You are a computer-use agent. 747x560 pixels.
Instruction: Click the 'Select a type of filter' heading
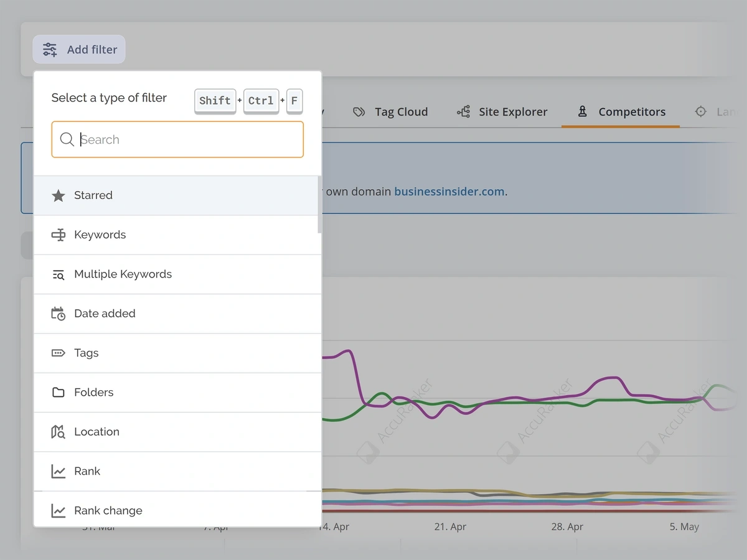[x=109, y=98]
